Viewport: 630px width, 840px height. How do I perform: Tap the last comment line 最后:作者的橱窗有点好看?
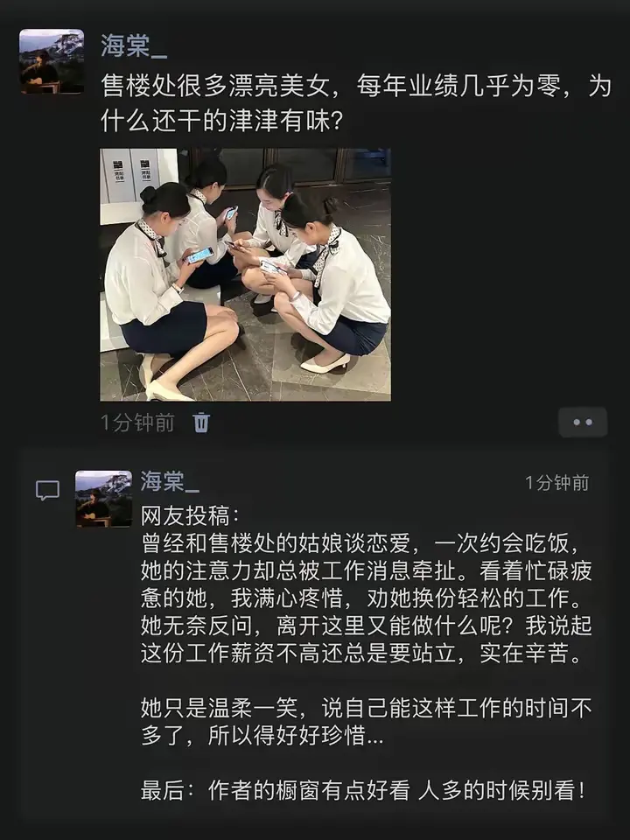point(363,790)
